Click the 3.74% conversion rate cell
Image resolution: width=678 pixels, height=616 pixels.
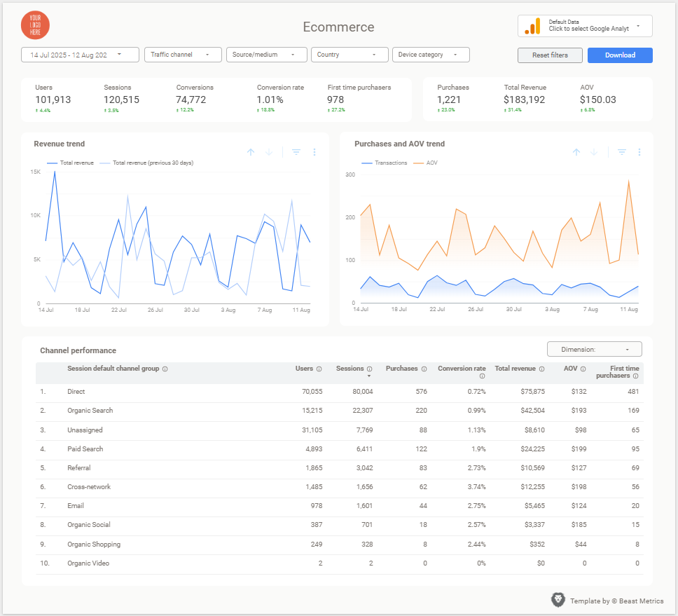pos(476,487)
